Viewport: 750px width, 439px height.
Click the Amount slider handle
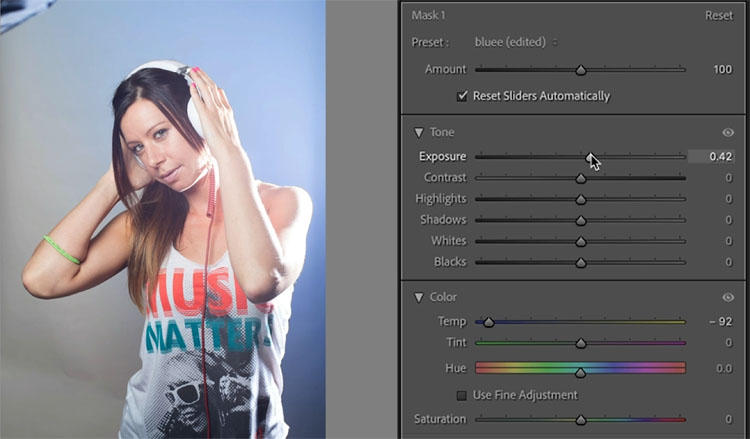pos(581,70)
